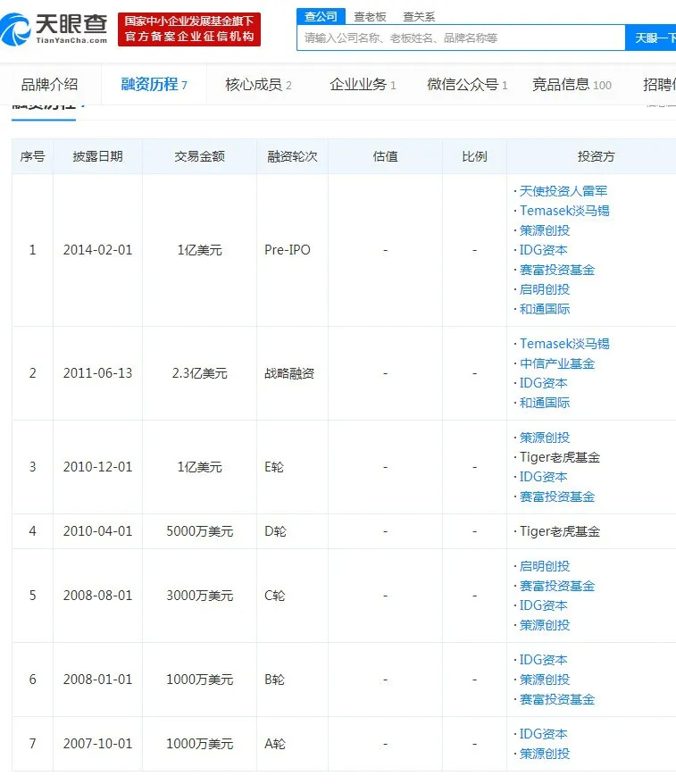The height and width of the screenshot is (784, 676).
Task: Open 和通国际 link in 战略融资 row
Action: [545, 403]
